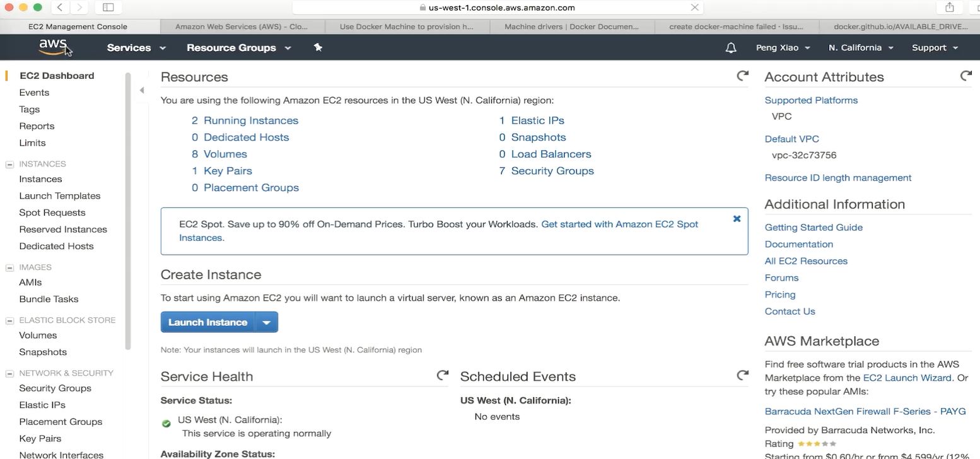Open the EC2 Launch Wizard link

(907, 378)
